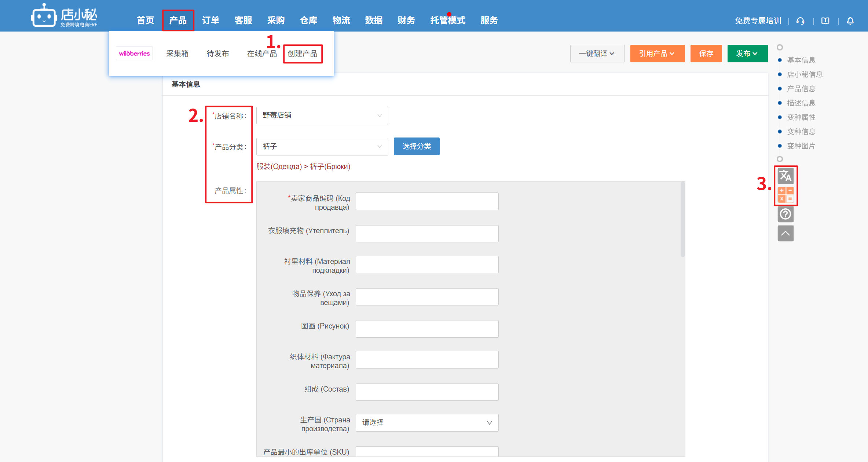
Task: Click the help question mark icon
Action: click(x=785, y=214)
